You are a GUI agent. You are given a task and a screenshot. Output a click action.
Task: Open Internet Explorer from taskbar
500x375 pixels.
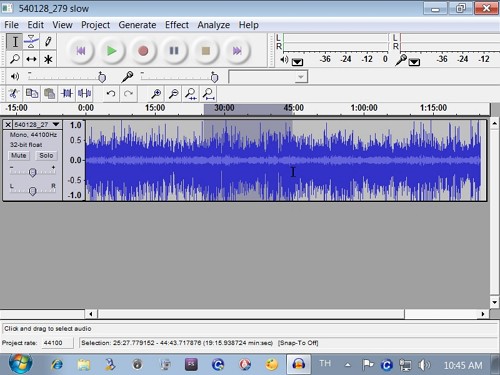pos(57,365)
